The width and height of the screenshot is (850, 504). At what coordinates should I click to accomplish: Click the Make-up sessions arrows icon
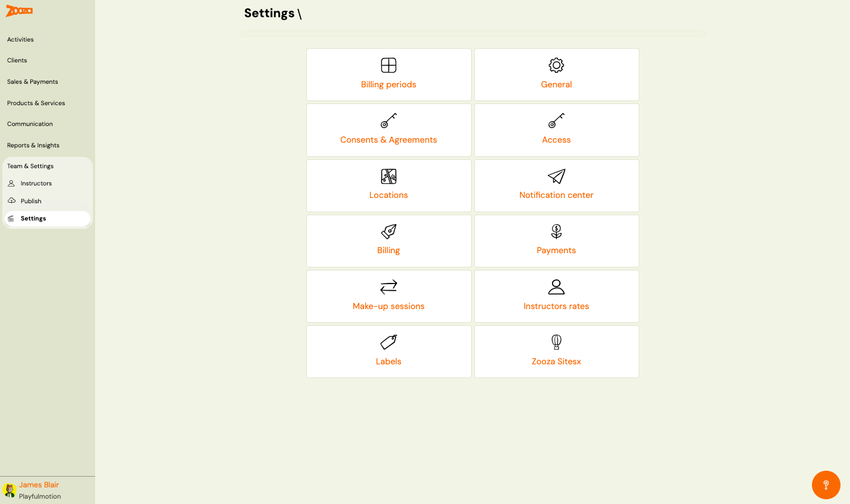tap(388, 286)
